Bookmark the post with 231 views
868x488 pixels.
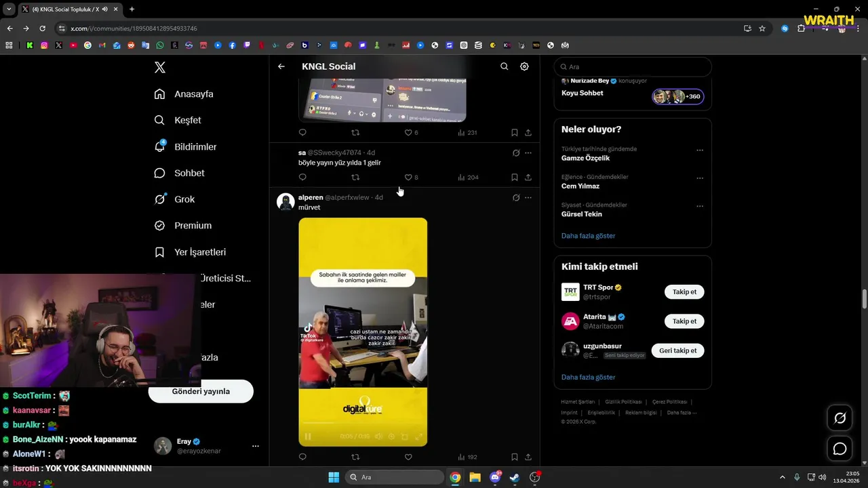pos(514,133)
